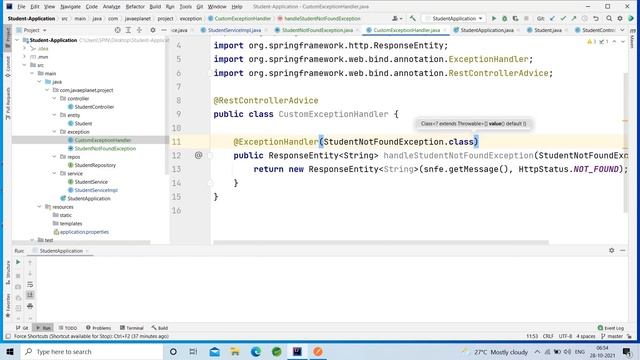640x360 pixels.
Task: Click the gutter @ icon on line 12
Action: [198, 155]
